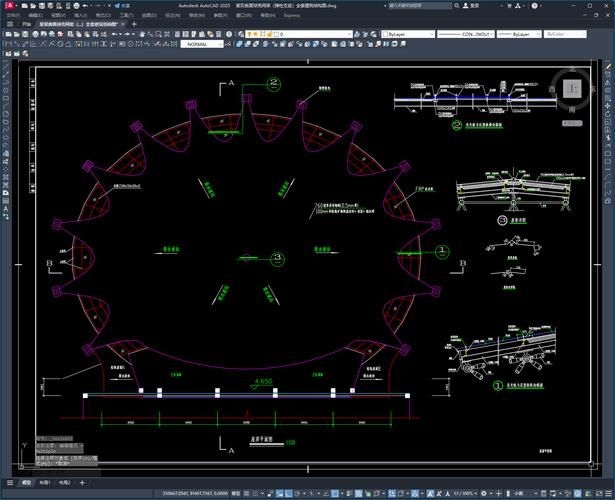This screenshot has height=500, width=615.
Task: Expand the ByLayer color dropdown
Action: click(405, 34)
